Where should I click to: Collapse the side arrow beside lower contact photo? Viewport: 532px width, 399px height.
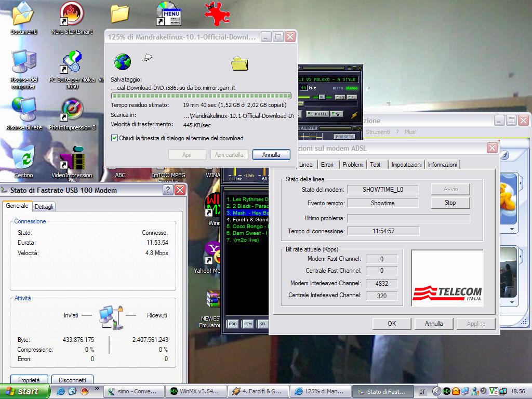(521, 256)
